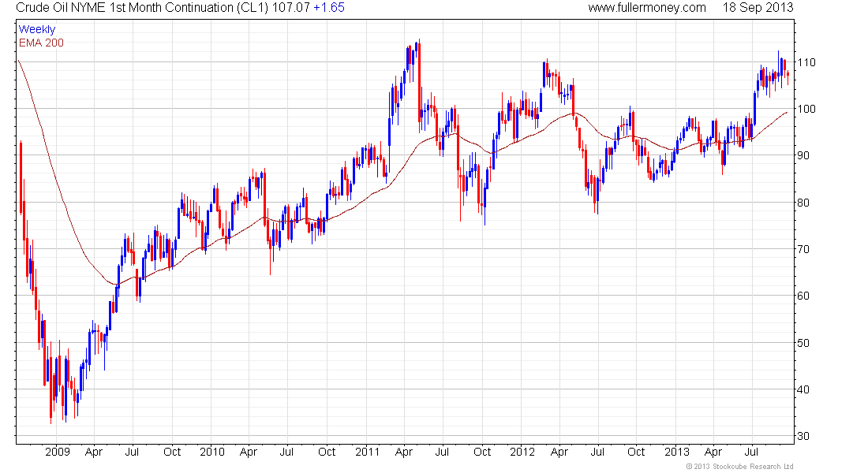The image size is (868, 473).
Task: Click the 'Jul' label following 2011
Action: tap(442, 452)
